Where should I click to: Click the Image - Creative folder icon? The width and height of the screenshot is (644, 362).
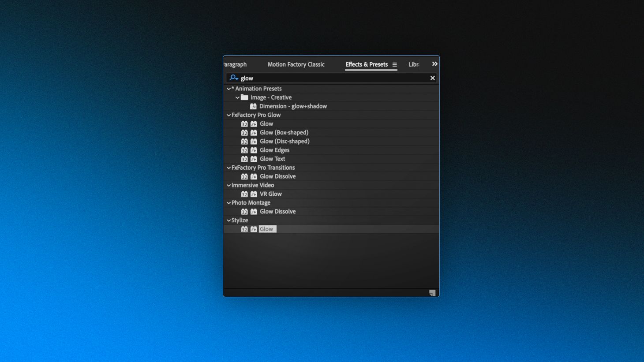coord(244,97)
